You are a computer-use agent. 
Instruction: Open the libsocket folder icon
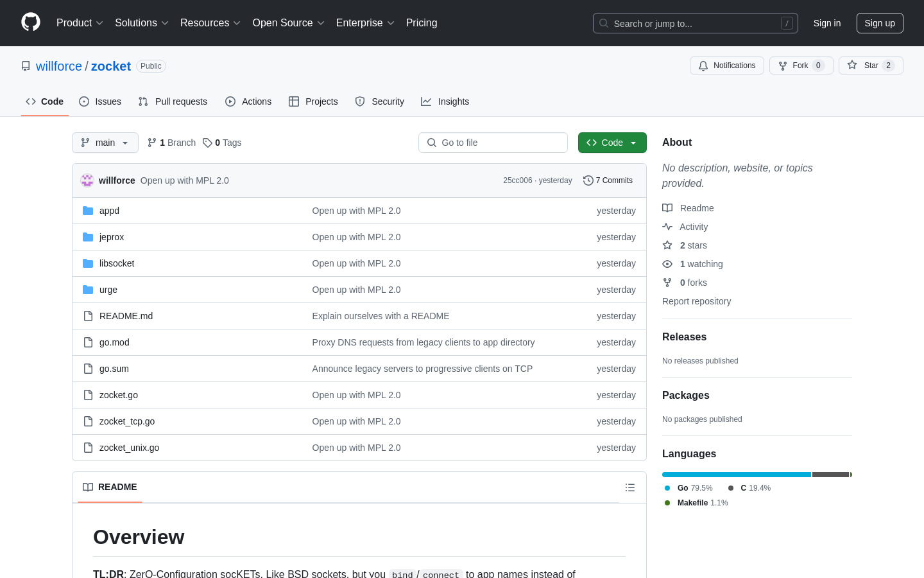point(88,263)
